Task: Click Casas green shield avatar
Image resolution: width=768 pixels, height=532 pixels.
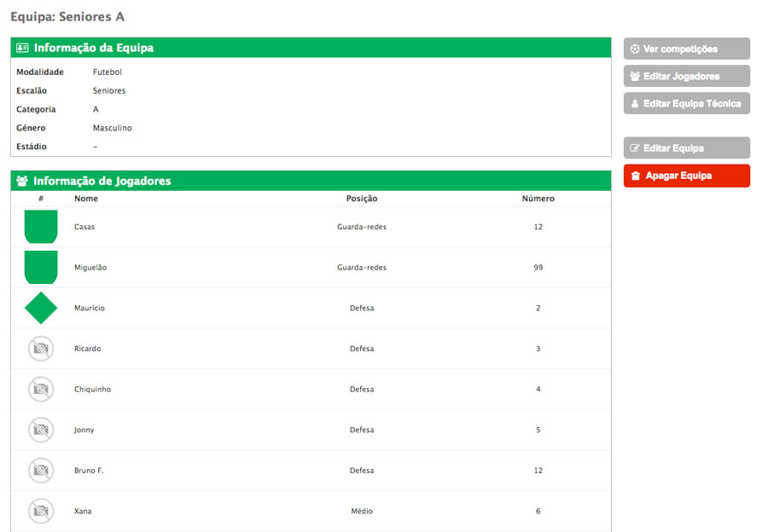Action: pos(41,227)
